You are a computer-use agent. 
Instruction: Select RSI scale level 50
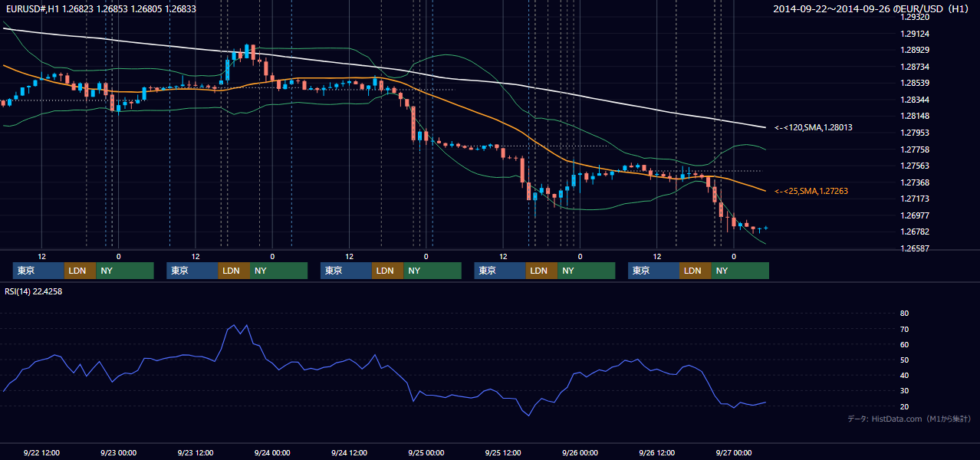[x=904, y=360]
